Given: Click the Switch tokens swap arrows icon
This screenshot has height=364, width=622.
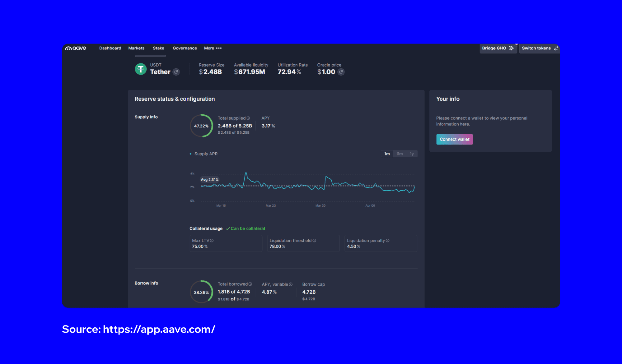Looking at the screenshot, I should tap(556, 48).
